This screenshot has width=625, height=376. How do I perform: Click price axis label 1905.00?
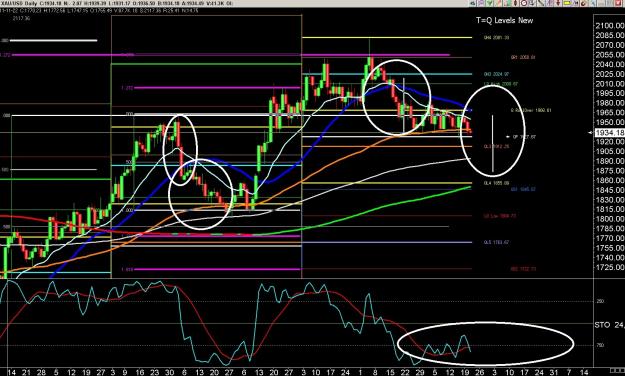tap(610, 152)
